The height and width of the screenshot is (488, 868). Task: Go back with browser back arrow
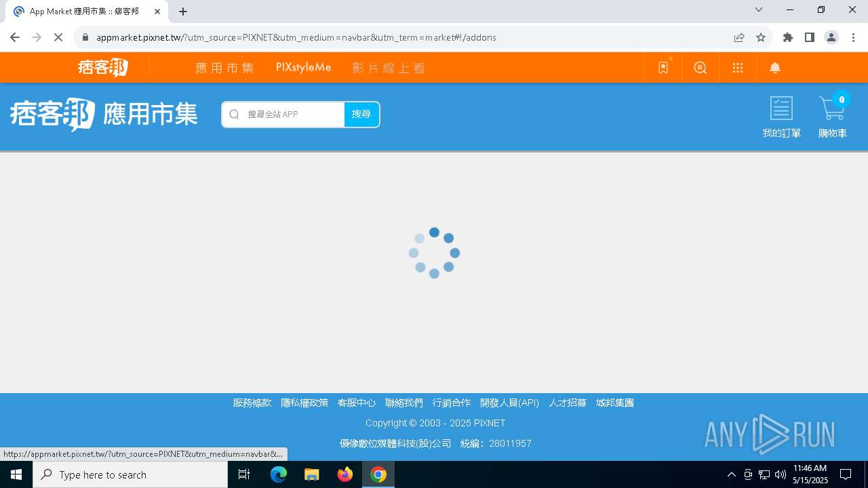[x=15, y=37]
